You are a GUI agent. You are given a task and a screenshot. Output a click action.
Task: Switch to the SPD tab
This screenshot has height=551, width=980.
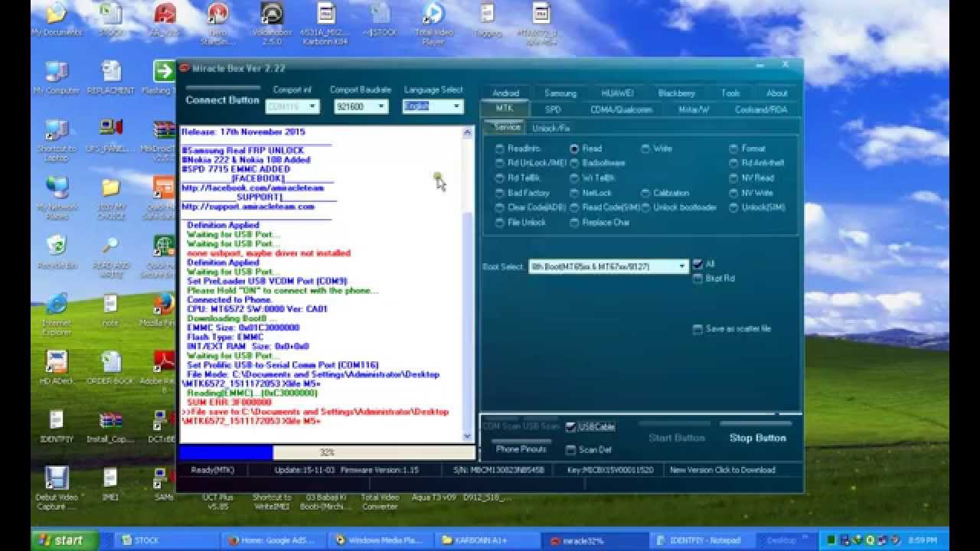pos(553,109)
